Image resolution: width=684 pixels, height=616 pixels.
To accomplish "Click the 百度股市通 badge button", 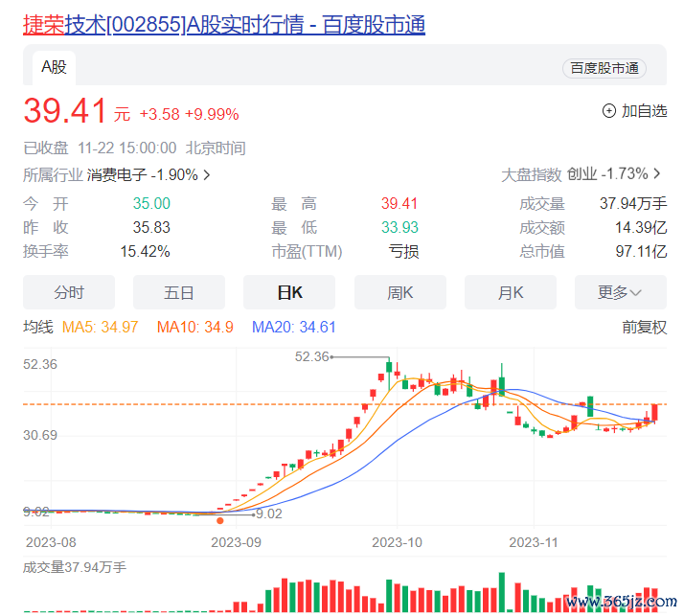I will click(604, 68).
